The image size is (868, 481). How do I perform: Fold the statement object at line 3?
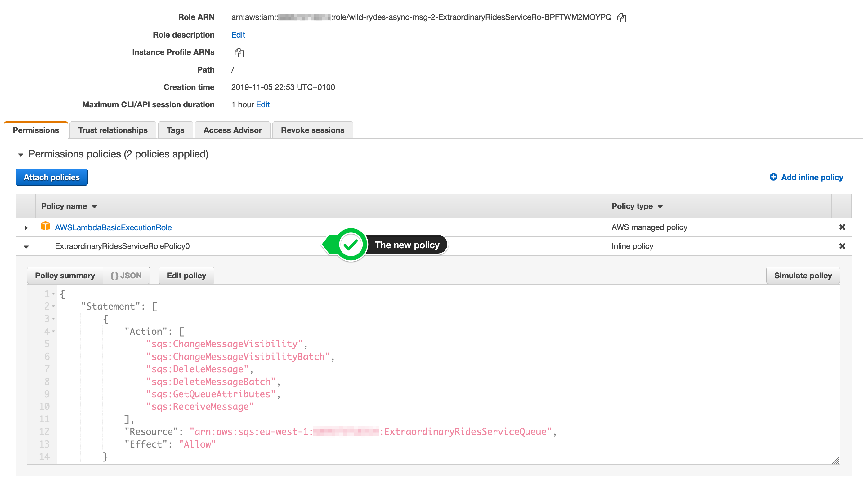(53, 319)
